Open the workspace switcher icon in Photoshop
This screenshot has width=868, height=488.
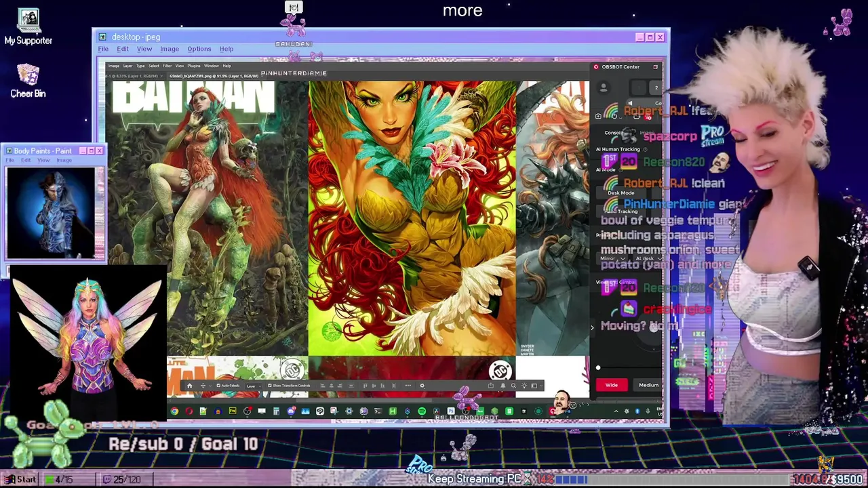[x=534, y=386]
